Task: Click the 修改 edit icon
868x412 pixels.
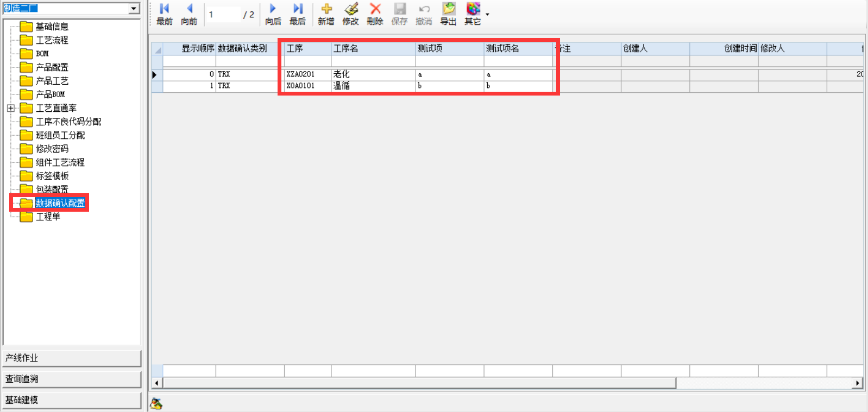Action: pyautogui.click(x=350, y=14)
